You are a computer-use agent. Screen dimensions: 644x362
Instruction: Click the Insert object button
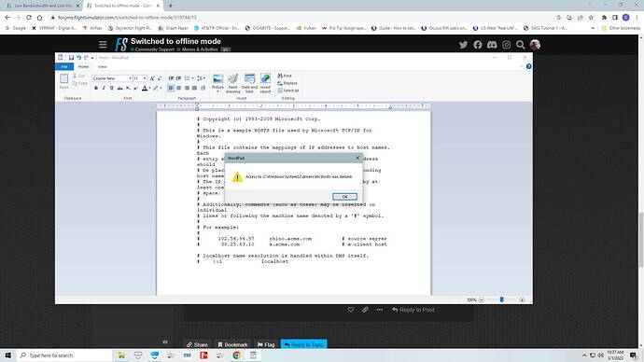(x=265, y=83)
